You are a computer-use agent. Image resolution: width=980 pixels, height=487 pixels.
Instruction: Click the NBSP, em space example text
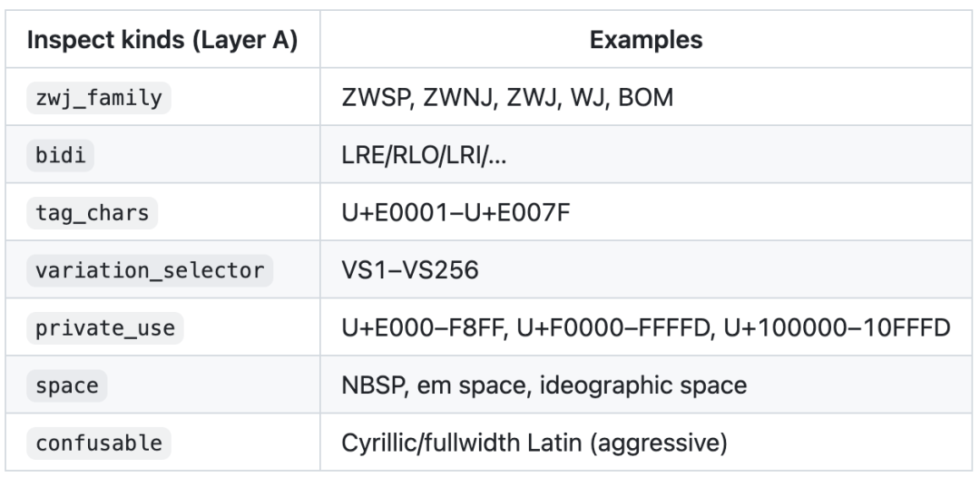[x=434, y=385]
